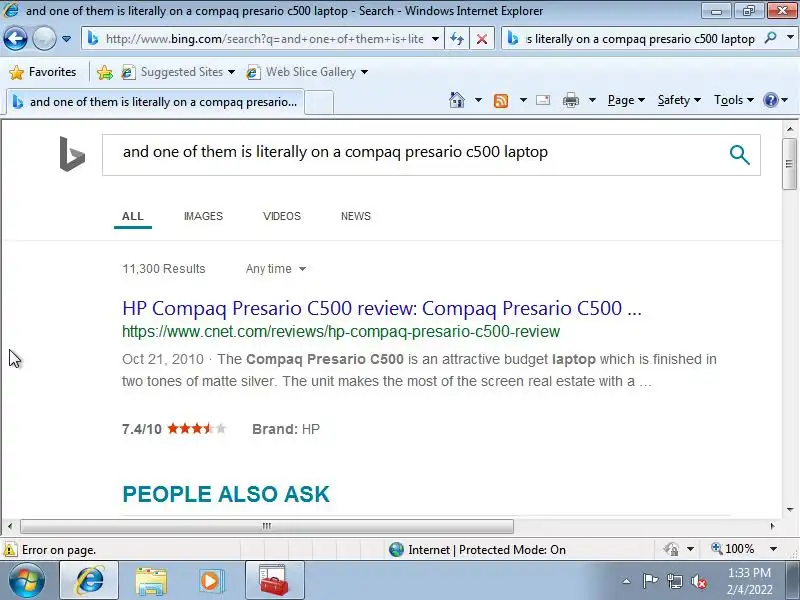Open Web Slice Gallery dropdown
The width and height of the screenshot is (800, 600).
[307, 72]
